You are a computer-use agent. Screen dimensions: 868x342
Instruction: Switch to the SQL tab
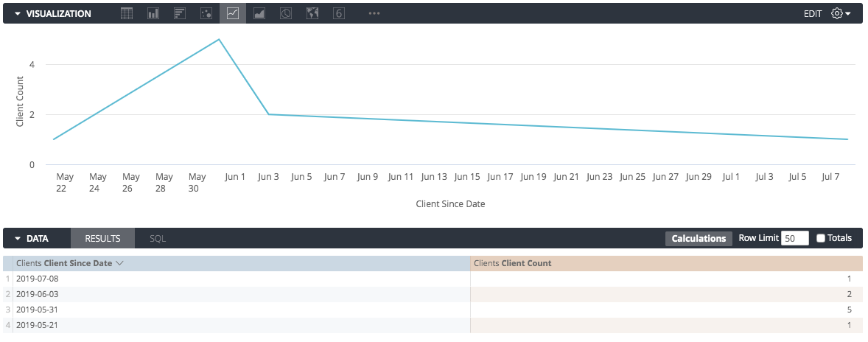[158, 238]
